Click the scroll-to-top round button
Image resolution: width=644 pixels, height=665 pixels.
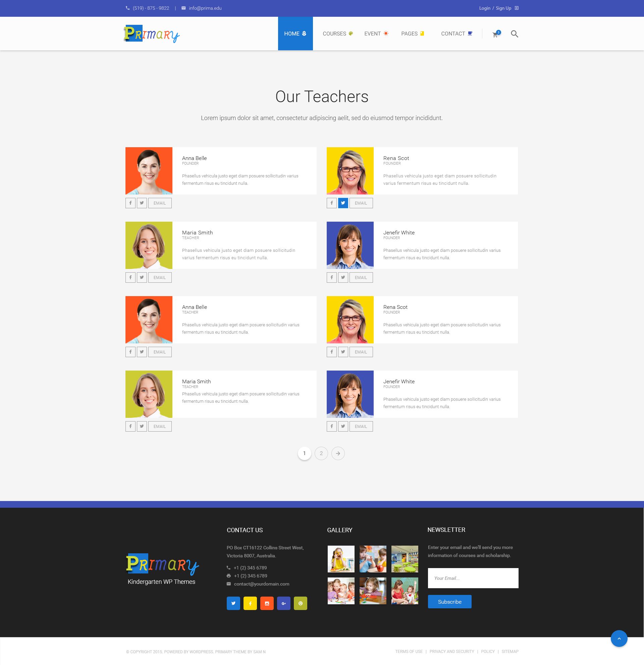pyautogui.click(x=619, y=639)
